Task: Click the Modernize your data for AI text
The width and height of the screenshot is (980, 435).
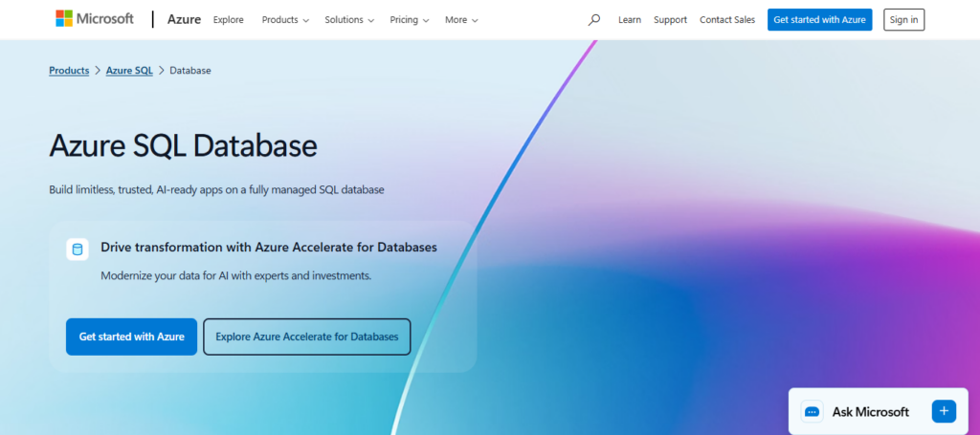Action: pyautogui.click(x=236, y=275)
